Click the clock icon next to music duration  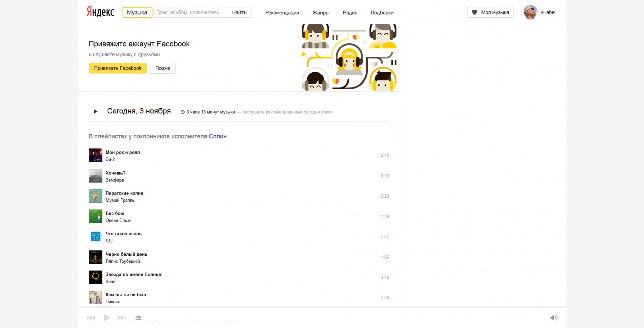click(x=183, y=112)
